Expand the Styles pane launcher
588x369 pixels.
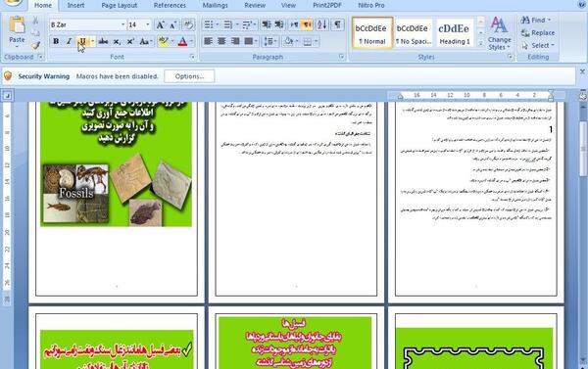point(510,57)
